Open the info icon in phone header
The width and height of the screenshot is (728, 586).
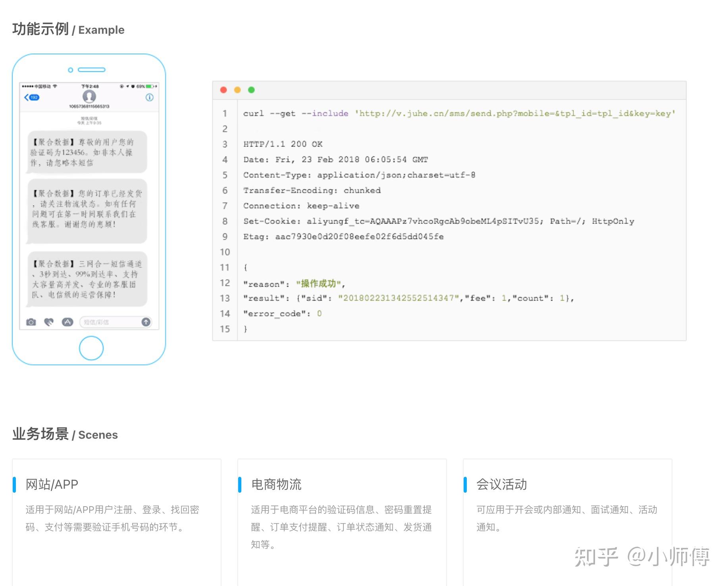pos(150,97)
